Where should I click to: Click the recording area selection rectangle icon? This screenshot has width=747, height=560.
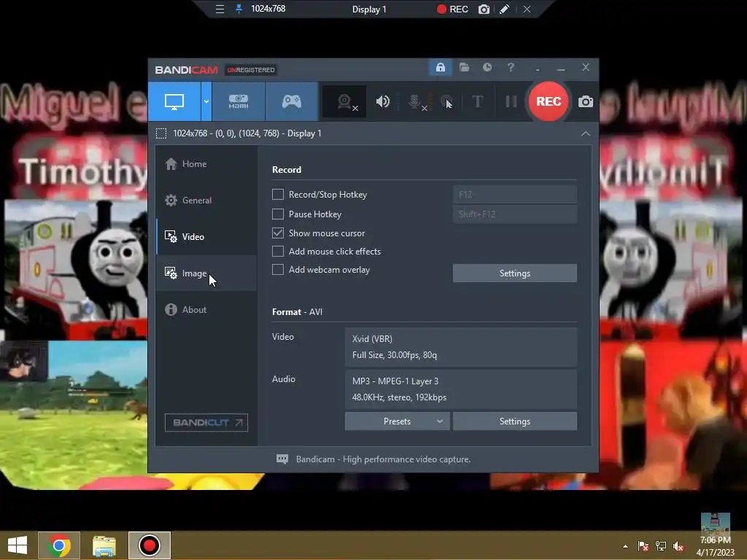click(x=161, y=133)
